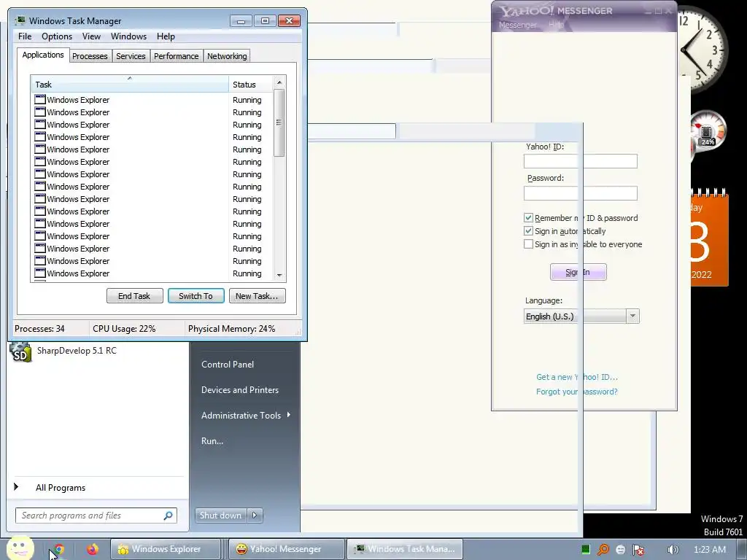Viewport: 747px width, 560px height.
Task: Expand Administrative Tools submenu arrow
Action: tap(289, 415)
